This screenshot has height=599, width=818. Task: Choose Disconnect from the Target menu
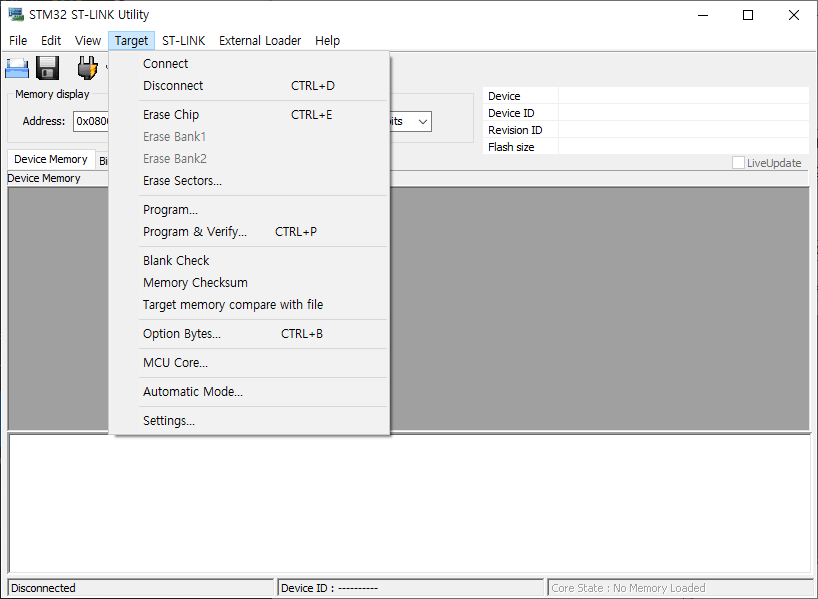[249, 86]
